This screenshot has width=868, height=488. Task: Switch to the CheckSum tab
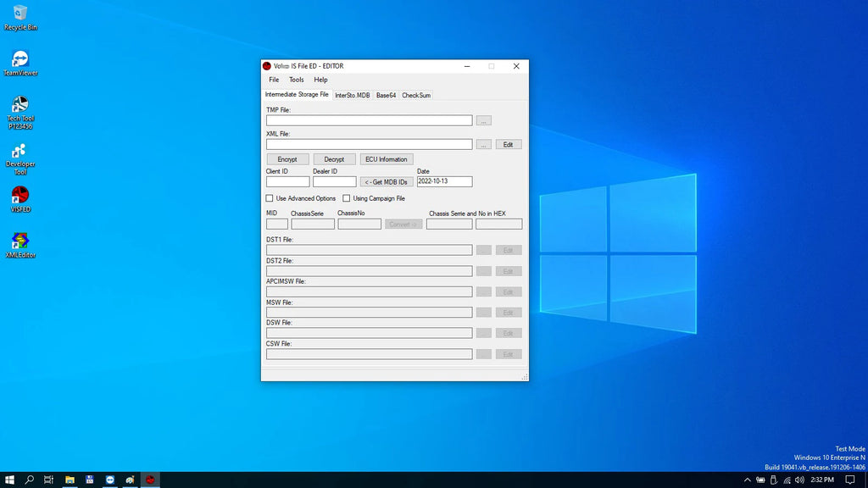click(x=416, y=95)
